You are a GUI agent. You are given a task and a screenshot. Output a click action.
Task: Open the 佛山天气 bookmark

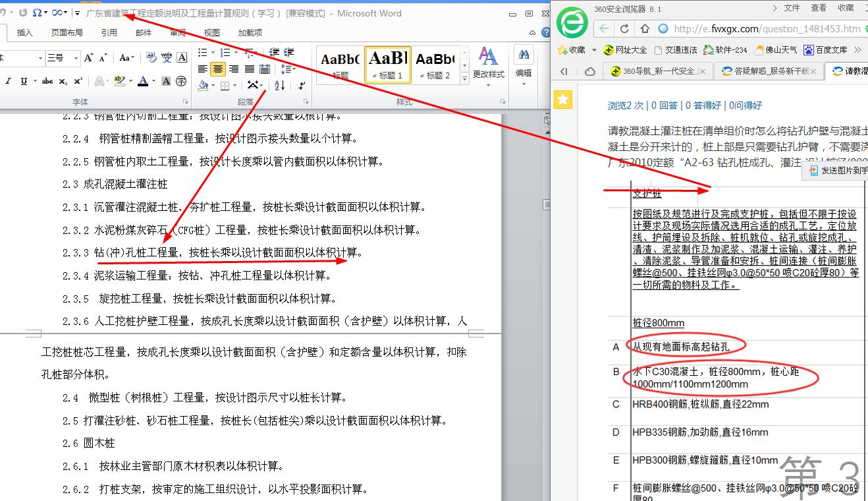(x=776, y=50)
